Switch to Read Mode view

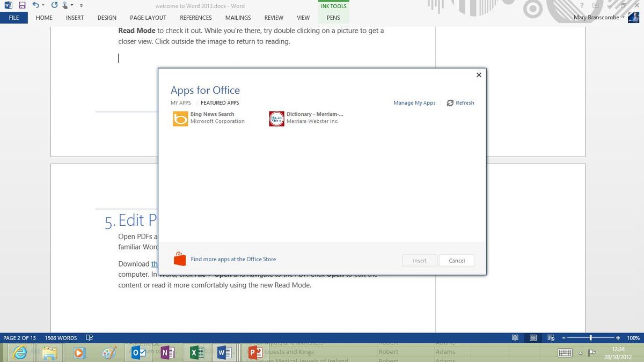click(x=515, y=338)
